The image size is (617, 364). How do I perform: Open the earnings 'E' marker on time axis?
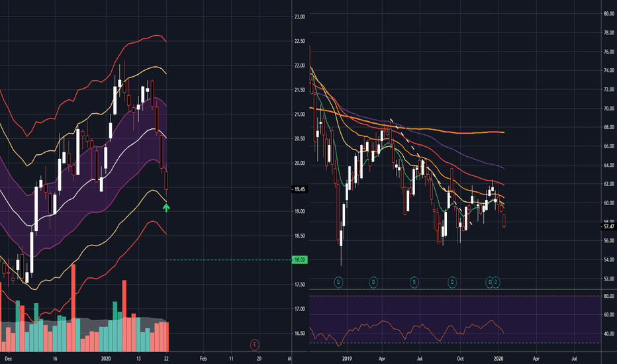[x=255, y=345]
